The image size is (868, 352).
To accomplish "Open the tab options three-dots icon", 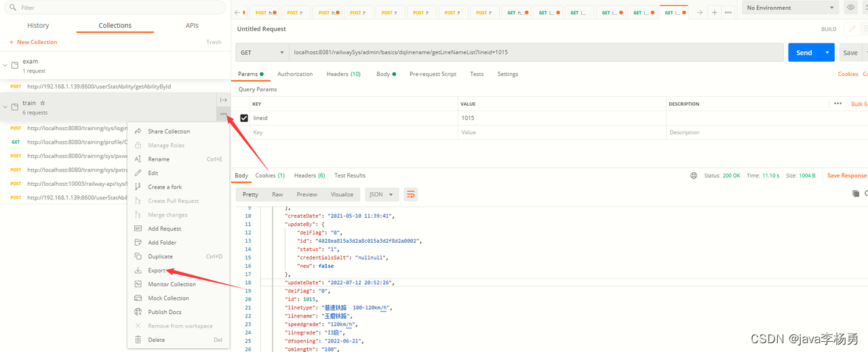I will pos(728,12).
